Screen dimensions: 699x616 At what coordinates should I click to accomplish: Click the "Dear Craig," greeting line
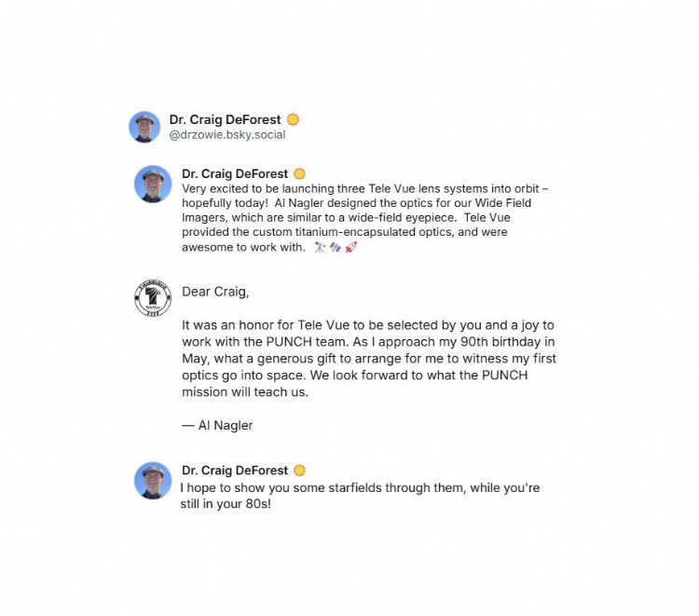click(x=216, y=292)
